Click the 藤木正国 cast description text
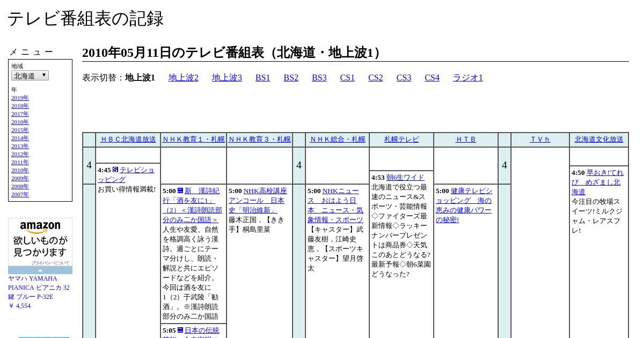 pos(257,224)
